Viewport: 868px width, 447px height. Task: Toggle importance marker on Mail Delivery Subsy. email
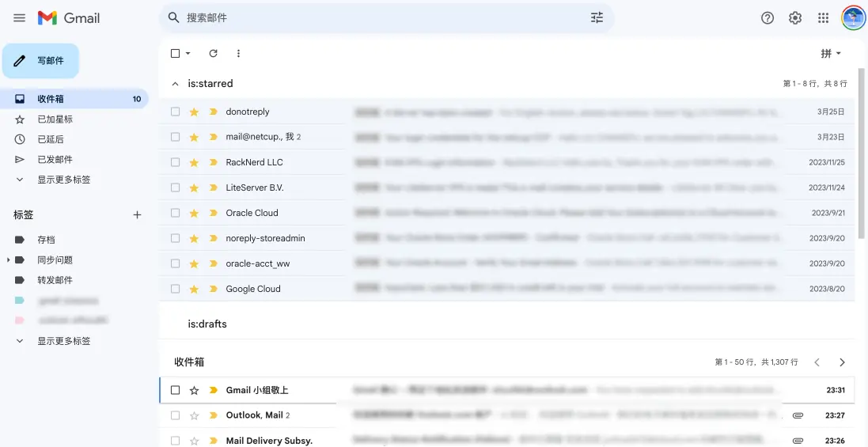pos(213,441)
